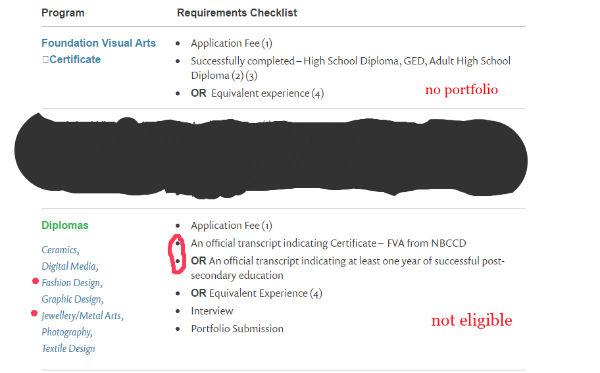
Task: Open the Jewellery/Metal Arts program link
Action: pyautogui.click(x=82, y=316)
